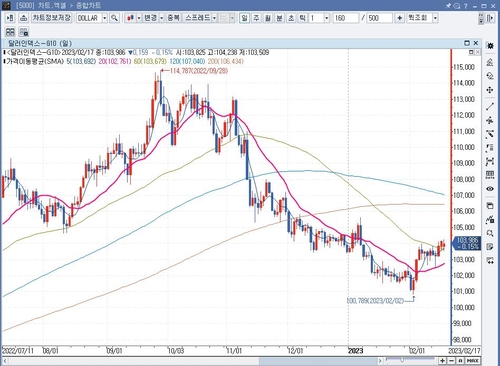
Task: Click the help question mark icon
Action: click(466, 6)
